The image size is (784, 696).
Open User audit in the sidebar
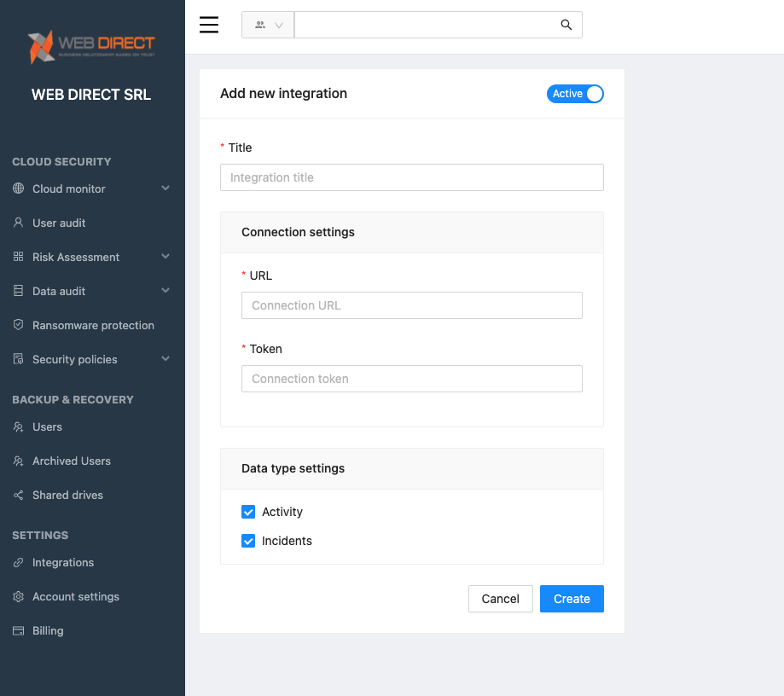tap(59, 223)
